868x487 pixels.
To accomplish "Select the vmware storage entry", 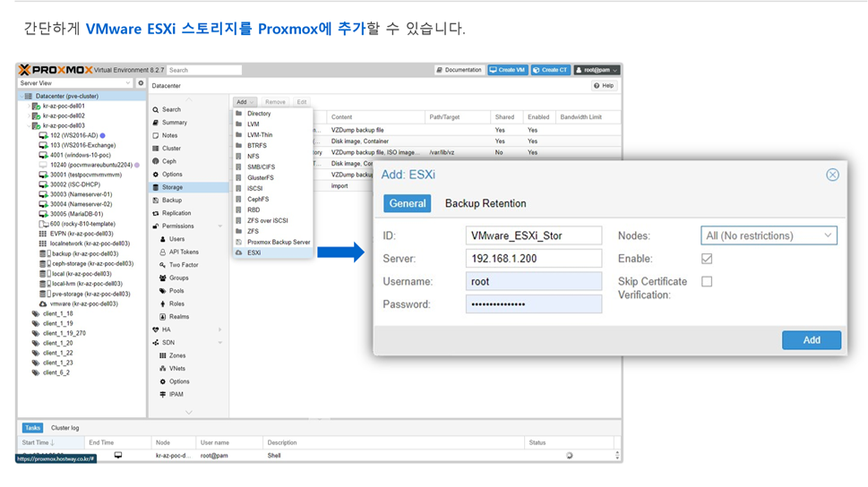I will 79,303.
